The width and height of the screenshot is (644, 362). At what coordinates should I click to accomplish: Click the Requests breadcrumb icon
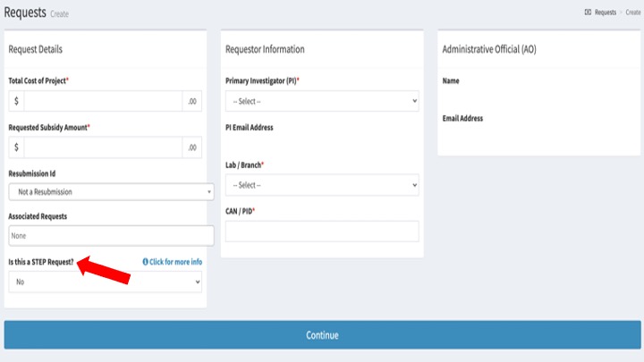(588, 13)
